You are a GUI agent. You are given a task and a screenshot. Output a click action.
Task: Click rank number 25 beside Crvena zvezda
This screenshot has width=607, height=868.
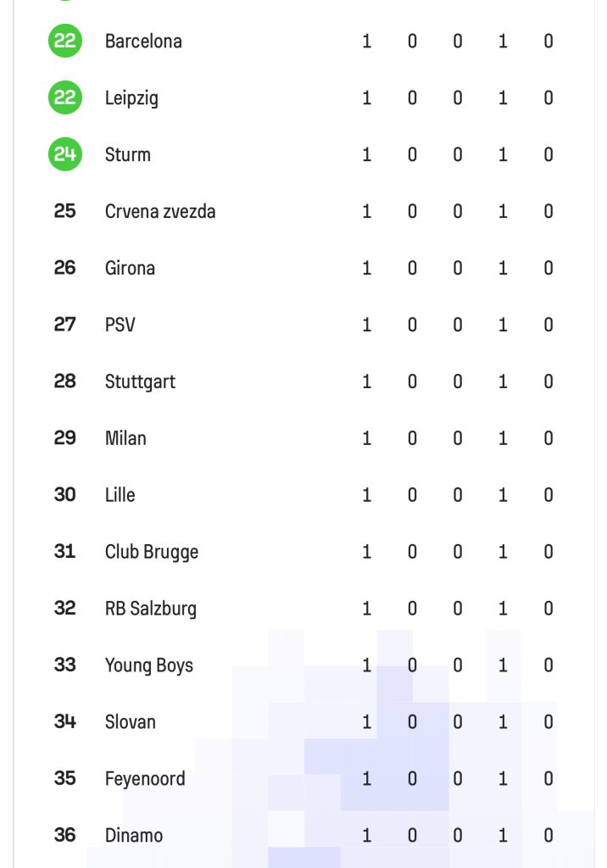coord(64,211)
